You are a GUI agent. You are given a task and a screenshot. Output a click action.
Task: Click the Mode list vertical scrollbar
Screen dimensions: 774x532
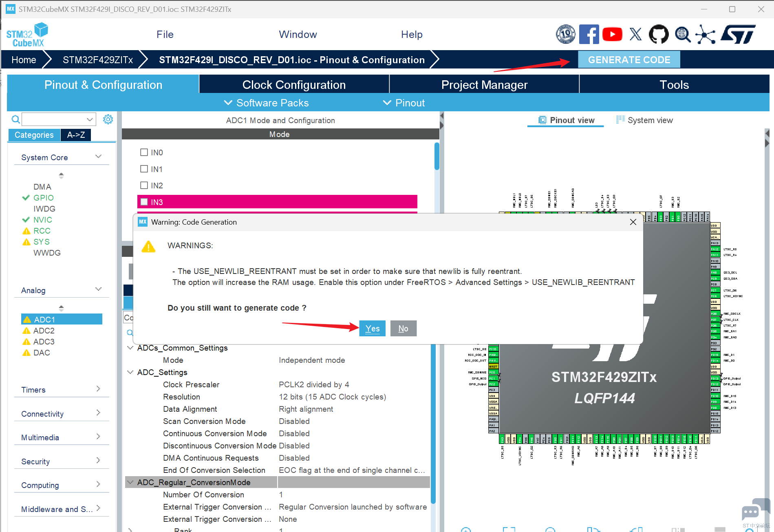click(437, 156)
